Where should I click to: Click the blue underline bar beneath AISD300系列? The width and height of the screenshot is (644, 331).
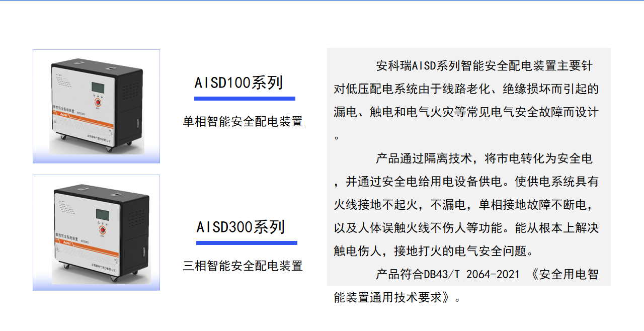[x=247, y=243]
